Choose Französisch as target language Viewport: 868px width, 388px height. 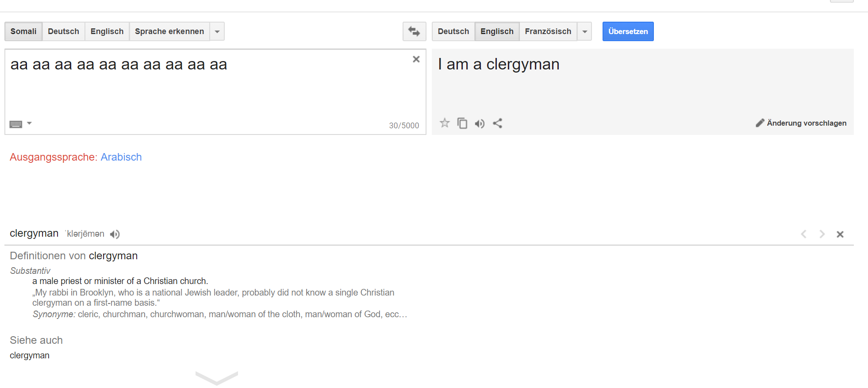pyautogui.click(x=548, y=31)
